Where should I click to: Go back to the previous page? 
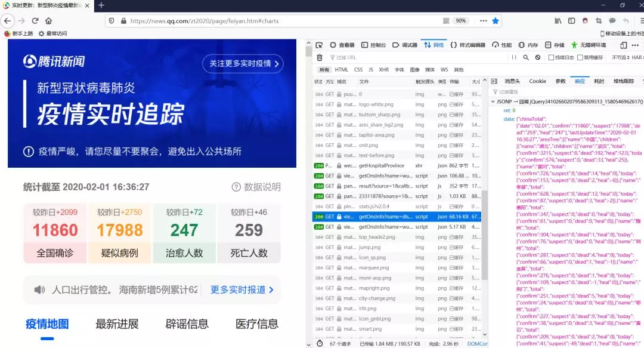(x=7, y=20)
